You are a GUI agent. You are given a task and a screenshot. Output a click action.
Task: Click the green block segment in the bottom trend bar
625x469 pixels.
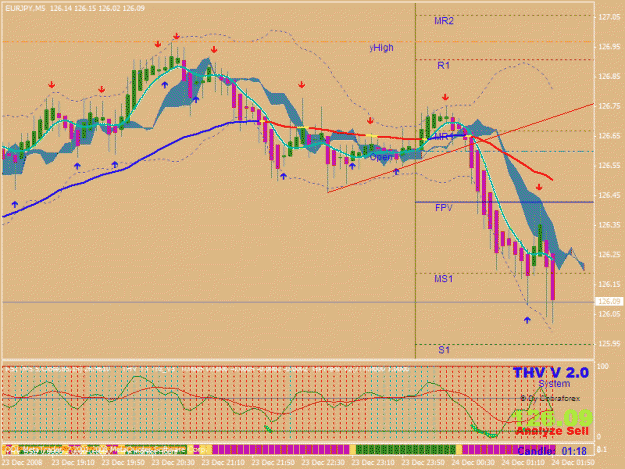pyautogui.click(x=405, y=450)
